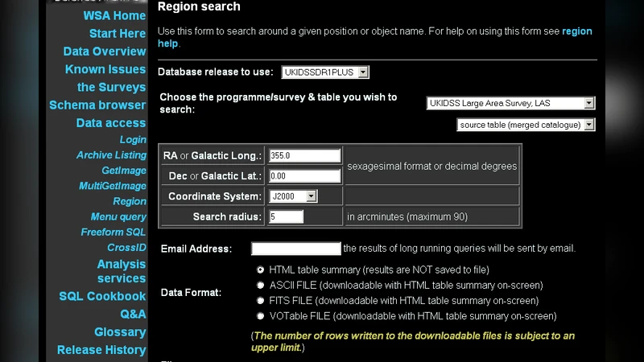The image size is (644, 362).
Task: Open the source table (merged catalogue) dropdown
Action: point(526,125)
